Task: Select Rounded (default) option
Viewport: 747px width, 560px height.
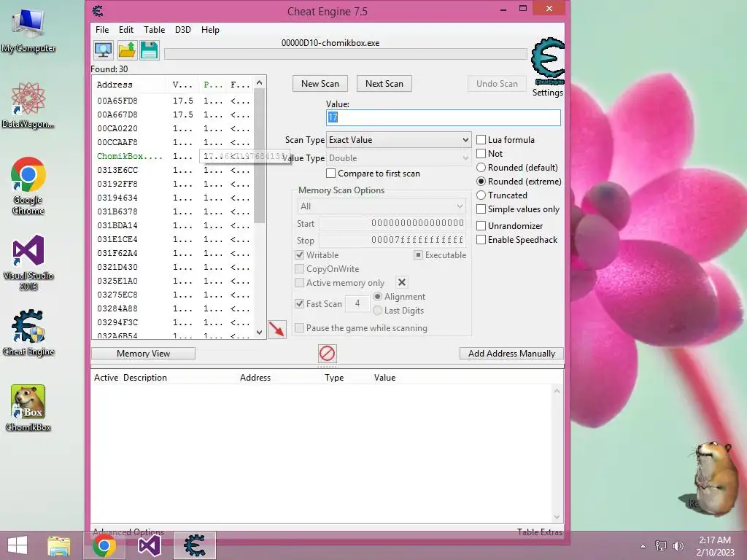Action: [481, 167]
